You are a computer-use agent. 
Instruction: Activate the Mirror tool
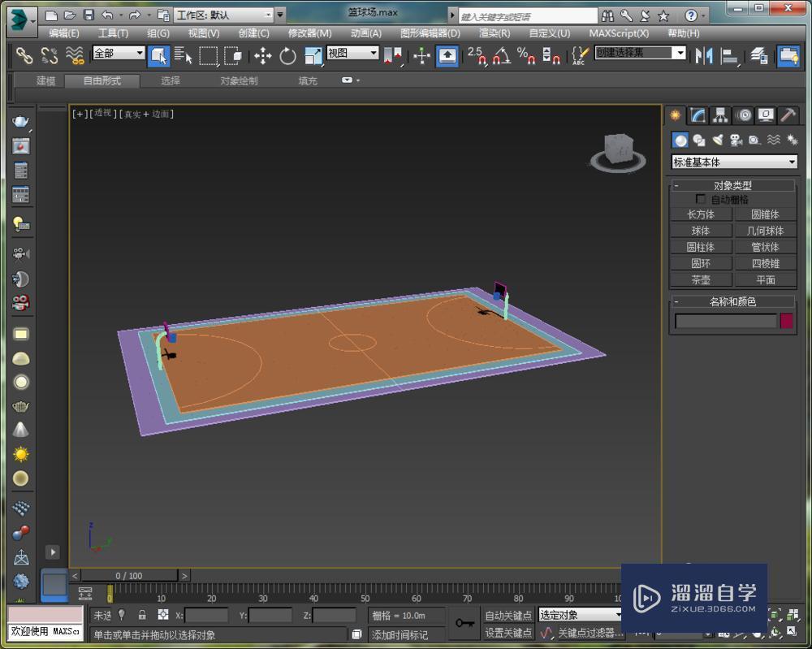coord(704,55)
